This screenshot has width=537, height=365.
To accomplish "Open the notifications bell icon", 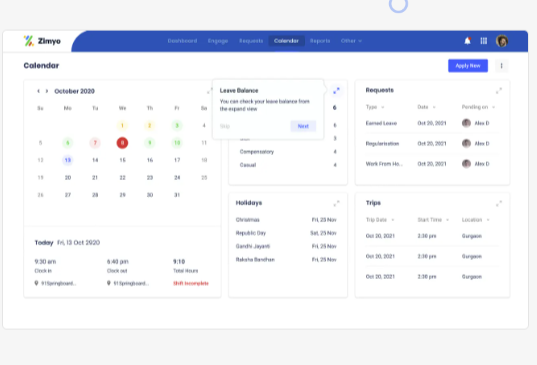I will coord(467,41).
